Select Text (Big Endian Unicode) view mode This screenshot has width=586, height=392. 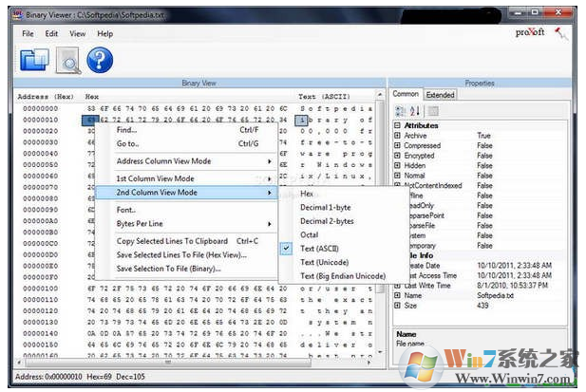343,276
